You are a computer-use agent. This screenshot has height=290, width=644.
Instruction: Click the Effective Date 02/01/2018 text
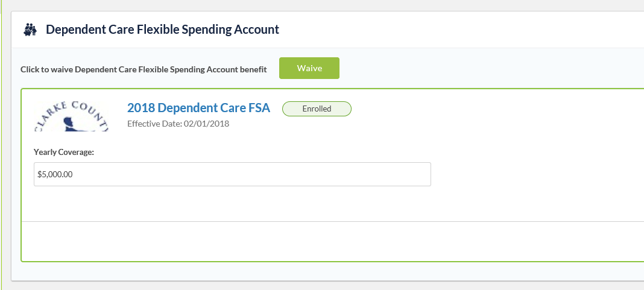178,124
